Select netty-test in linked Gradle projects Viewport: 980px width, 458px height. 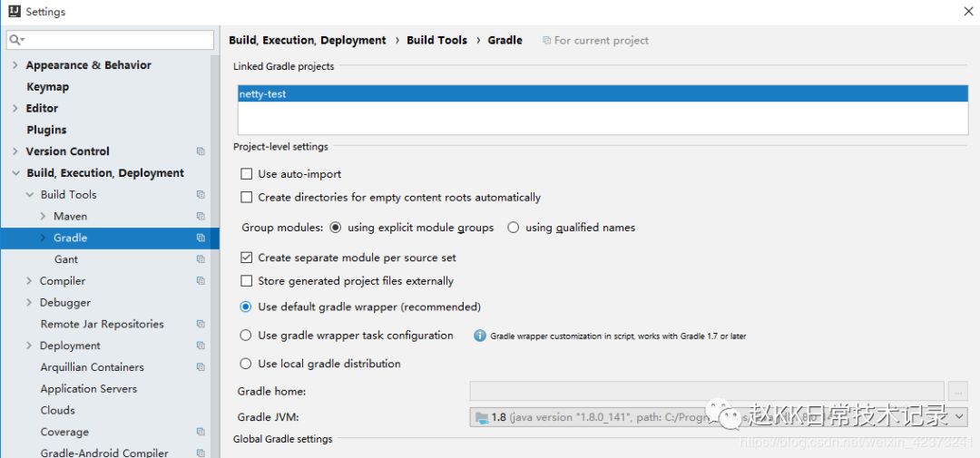[x=263, y=93]
